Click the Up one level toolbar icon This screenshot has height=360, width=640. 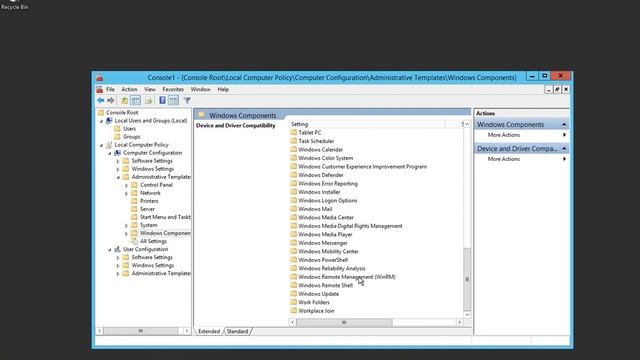tap(124, 100)
